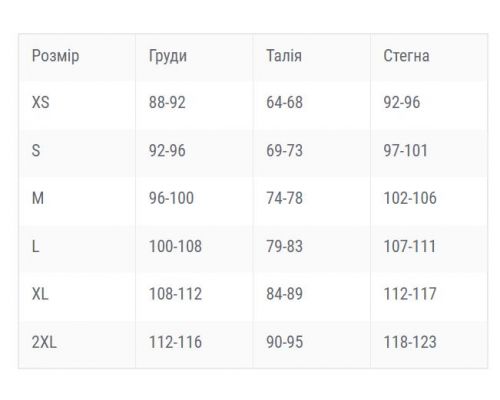This screenshot has width=500, height=400.
Task: Click waist value 90-95
Action: coord(284,342)
